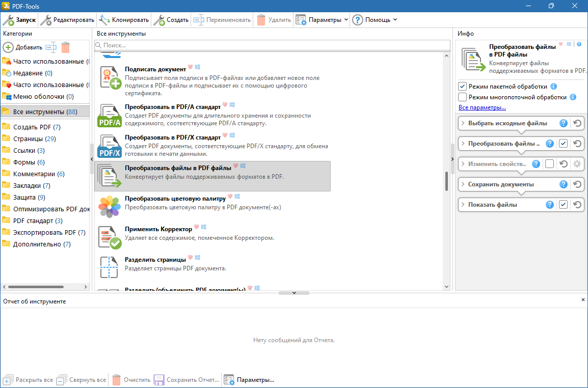Image resolution: width=588 pixels, height=388 pixels.
Task: Click the Преобразовать файлы в PDF tool icon
Action: 110,176
